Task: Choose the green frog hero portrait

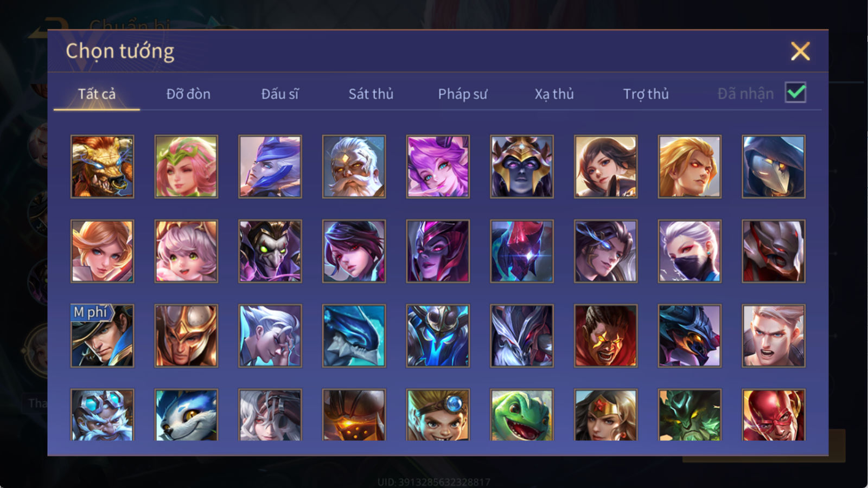Action: (522, 415)
